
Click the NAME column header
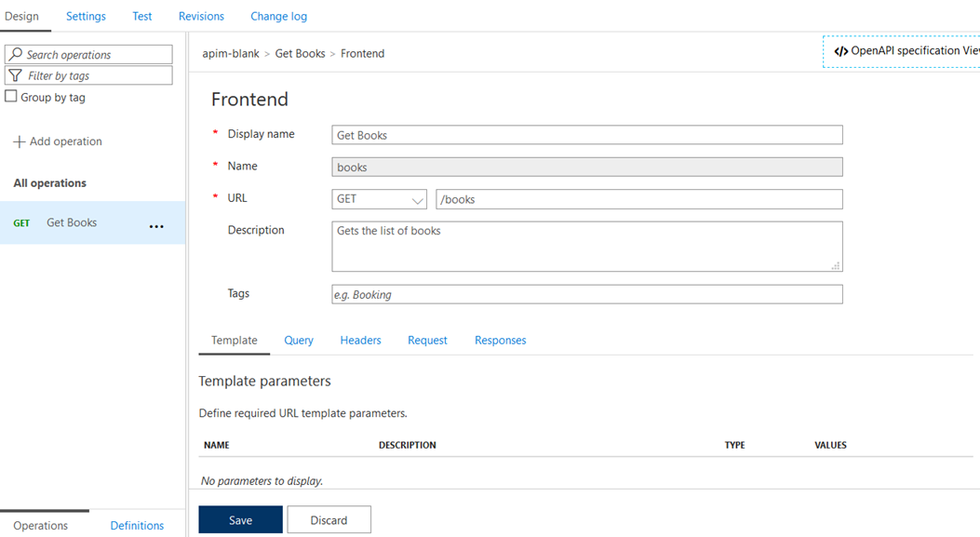(216, 445)
